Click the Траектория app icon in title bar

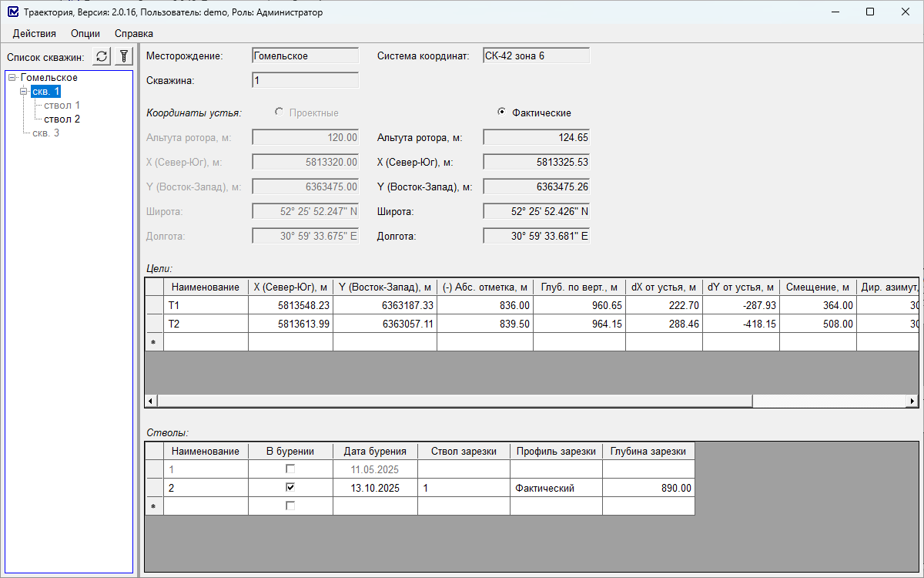tap(12, 12)
